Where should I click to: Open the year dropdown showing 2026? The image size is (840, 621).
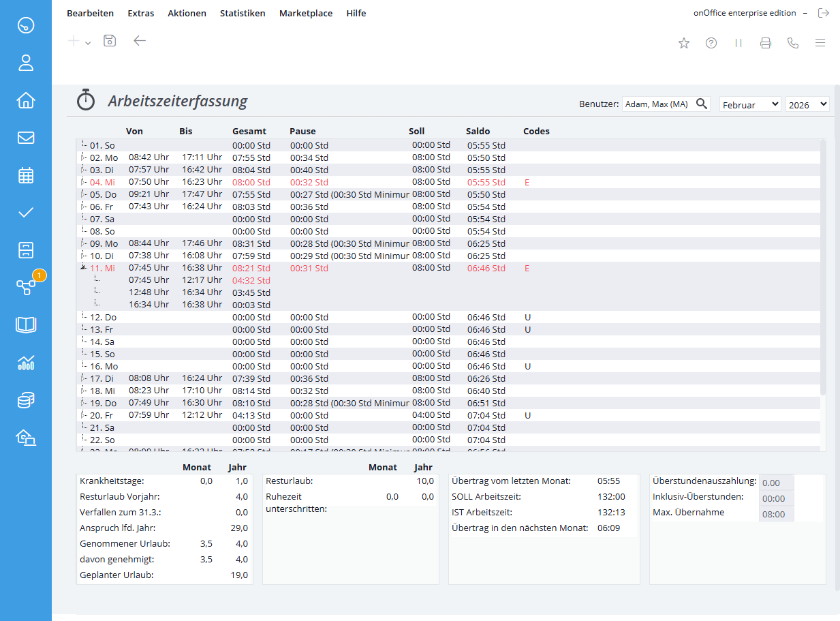click(807, 104)
